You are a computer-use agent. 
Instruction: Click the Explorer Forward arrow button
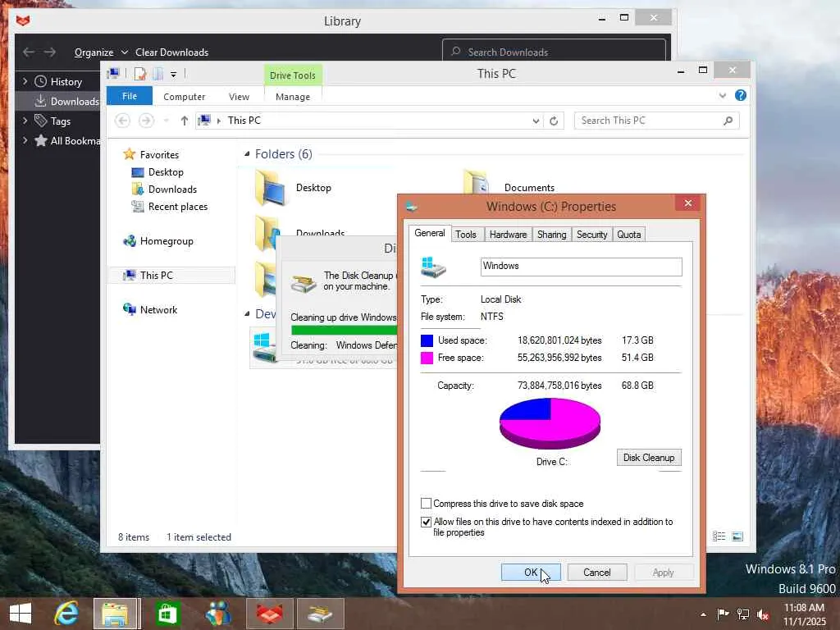146,121
